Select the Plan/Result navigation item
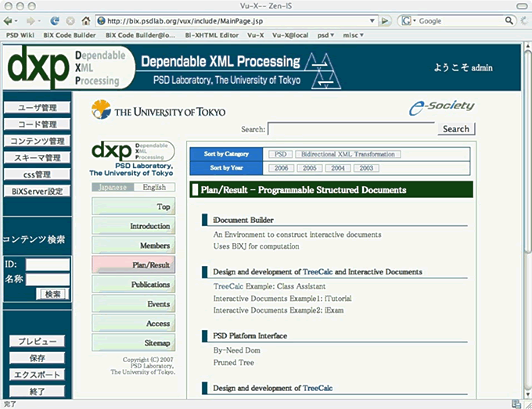 (133, 265)
